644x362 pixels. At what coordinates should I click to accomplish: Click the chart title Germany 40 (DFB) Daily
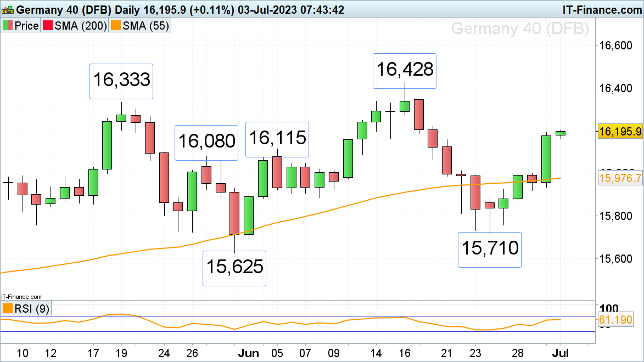click(77, 9)
